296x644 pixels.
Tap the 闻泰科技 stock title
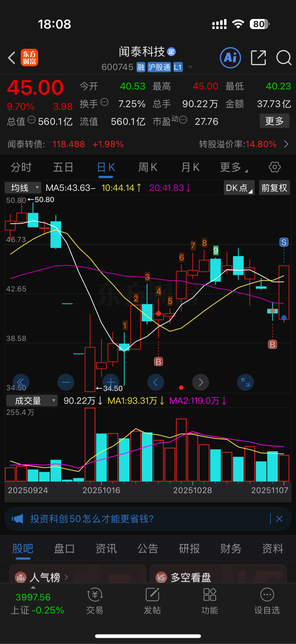coord(142,52)
